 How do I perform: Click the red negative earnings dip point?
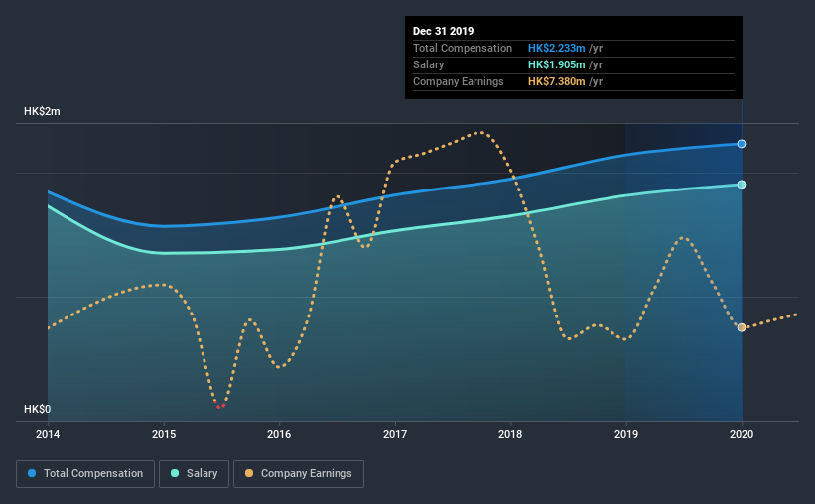point(219,406)
